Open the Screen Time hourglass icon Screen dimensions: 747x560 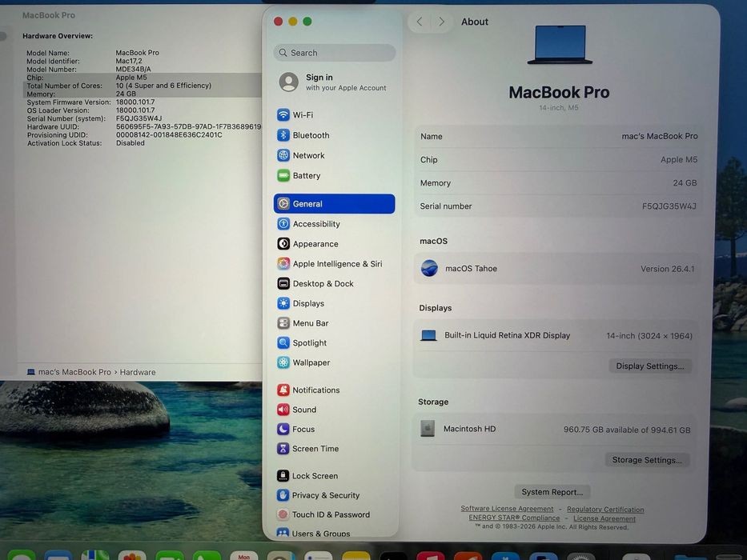coord(283,449)
